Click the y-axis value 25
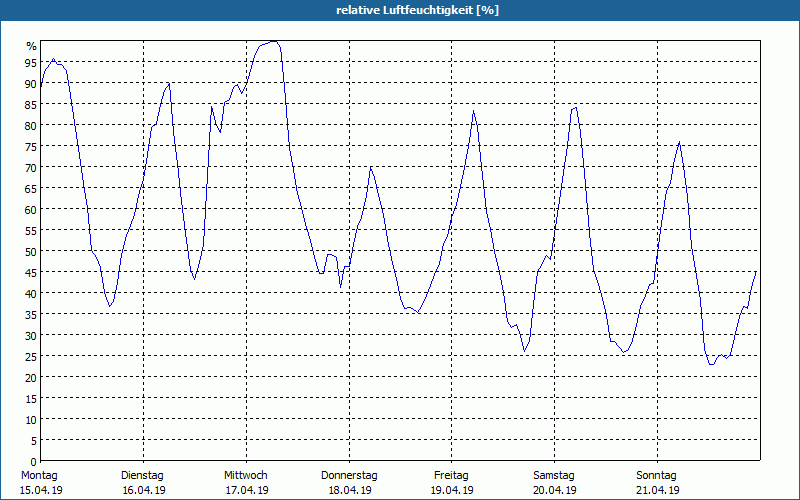 tap(31, 357)
